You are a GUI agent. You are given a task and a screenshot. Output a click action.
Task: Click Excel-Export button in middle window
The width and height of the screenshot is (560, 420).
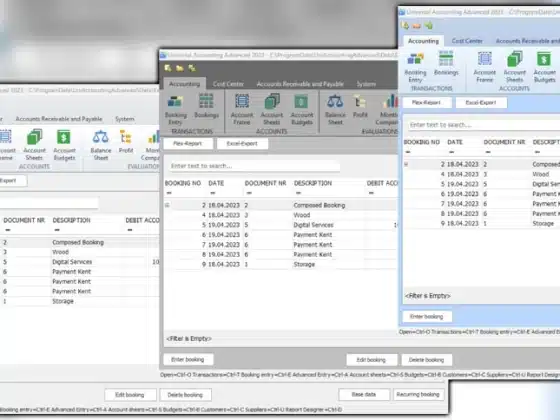242,144
